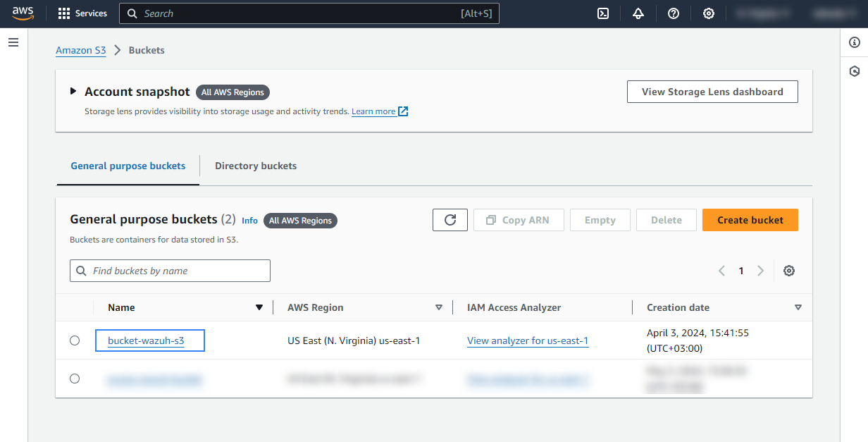Select the second bucket's radio button

click(75, 379)
